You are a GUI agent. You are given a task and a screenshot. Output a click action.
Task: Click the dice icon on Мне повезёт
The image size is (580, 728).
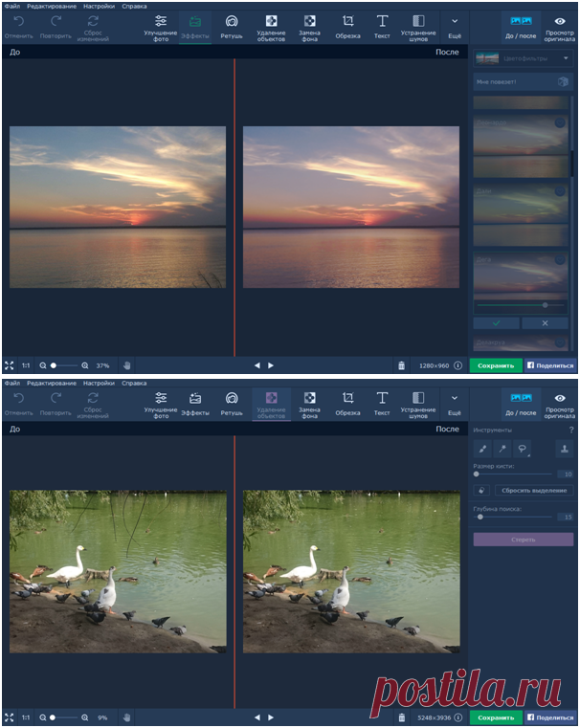[x=563, y=82]
